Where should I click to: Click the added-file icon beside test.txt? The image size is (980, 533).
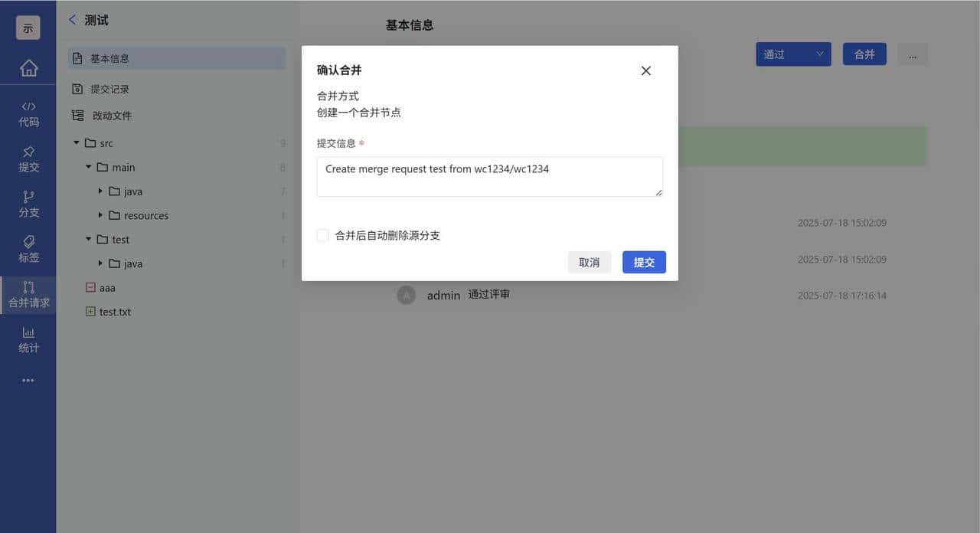(90, 312)
